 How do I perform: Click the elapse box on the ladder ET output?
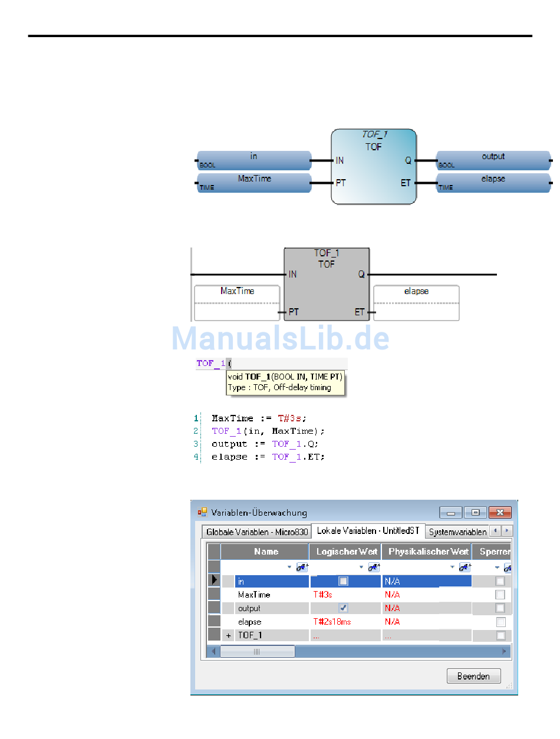pos(416,303)
